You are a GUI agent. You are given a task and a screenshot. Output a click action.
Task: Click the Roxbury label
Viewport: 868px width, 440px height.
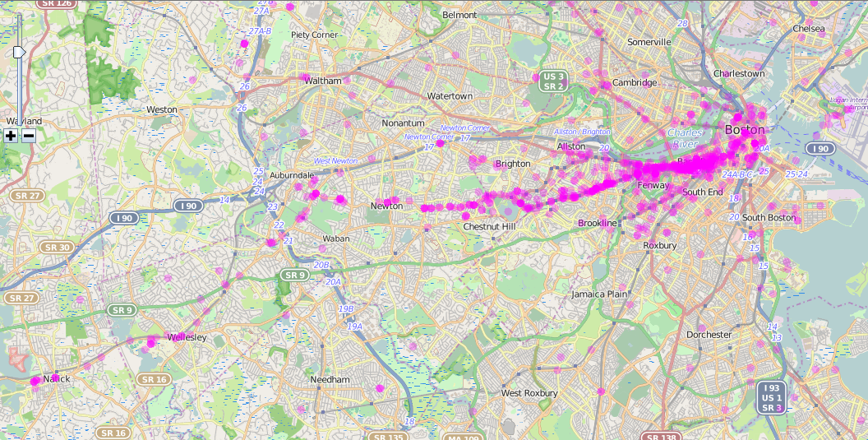tap(660, 245)
